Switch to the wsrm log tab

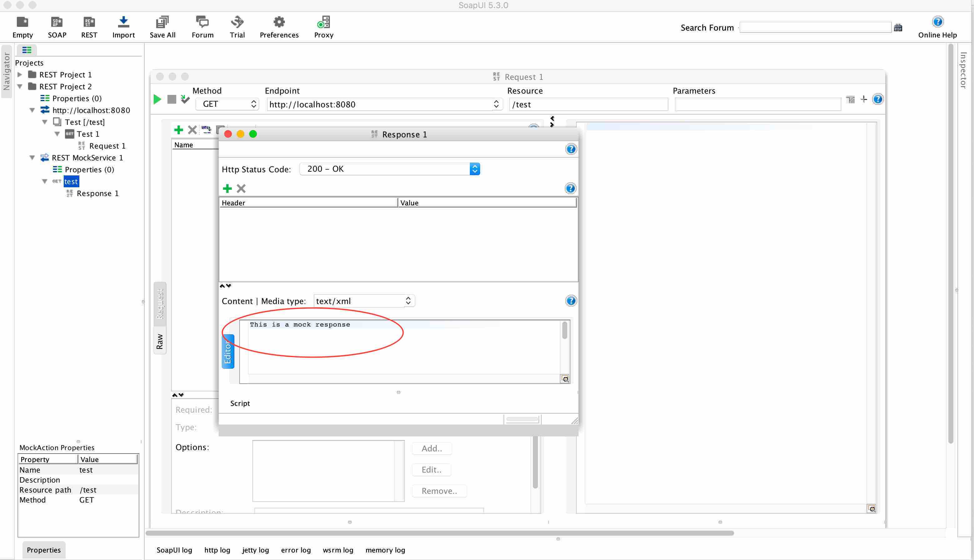338,550
